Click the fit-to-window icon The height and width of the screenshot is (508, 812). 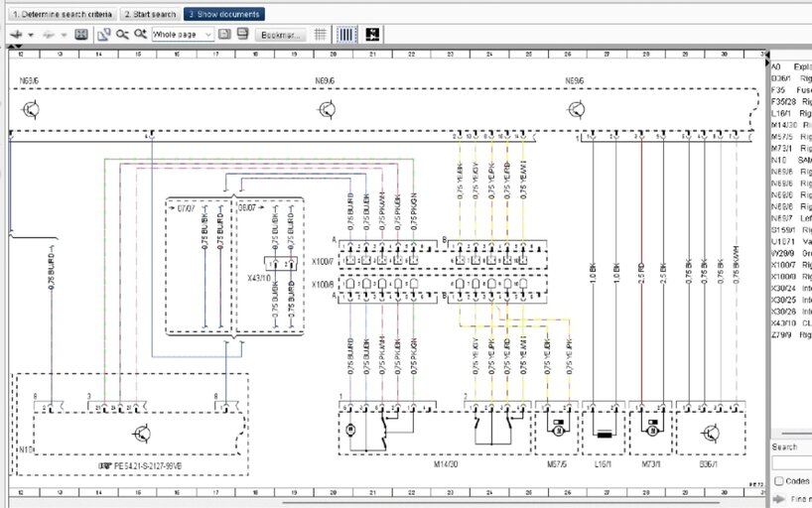(x=81, y=35)
